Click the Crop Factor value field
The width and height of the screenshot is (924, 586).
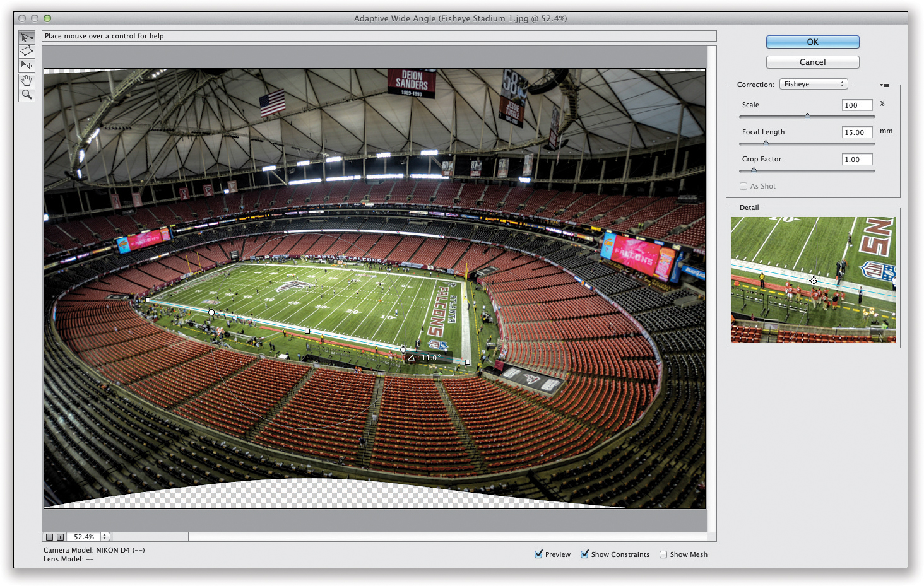pyautogui.click(x=857, y=160)
